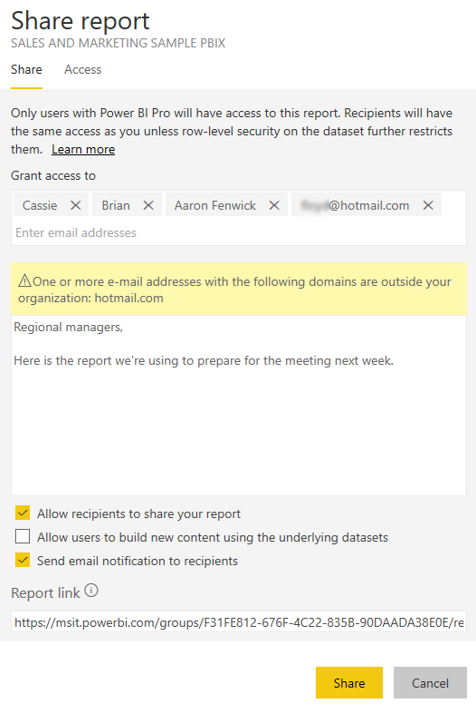
Task: Click the yellow Share button
Action: [349, 683]
